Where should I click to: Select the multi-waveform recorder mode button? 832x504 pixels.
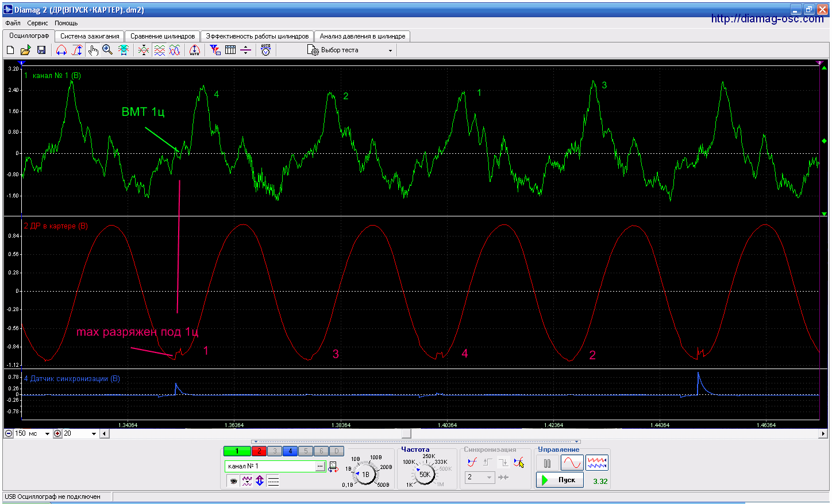(x=597, y=463)
